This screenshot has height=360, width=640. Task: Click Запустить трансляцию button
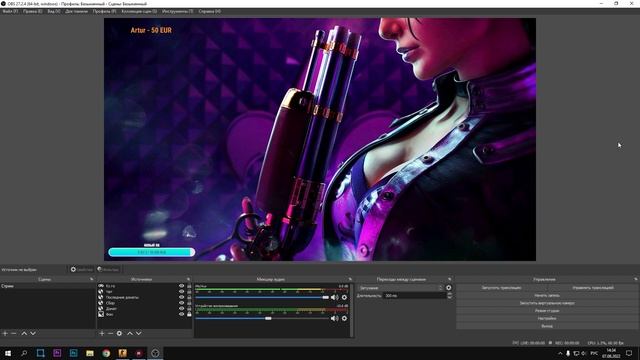tap(501, 288)
